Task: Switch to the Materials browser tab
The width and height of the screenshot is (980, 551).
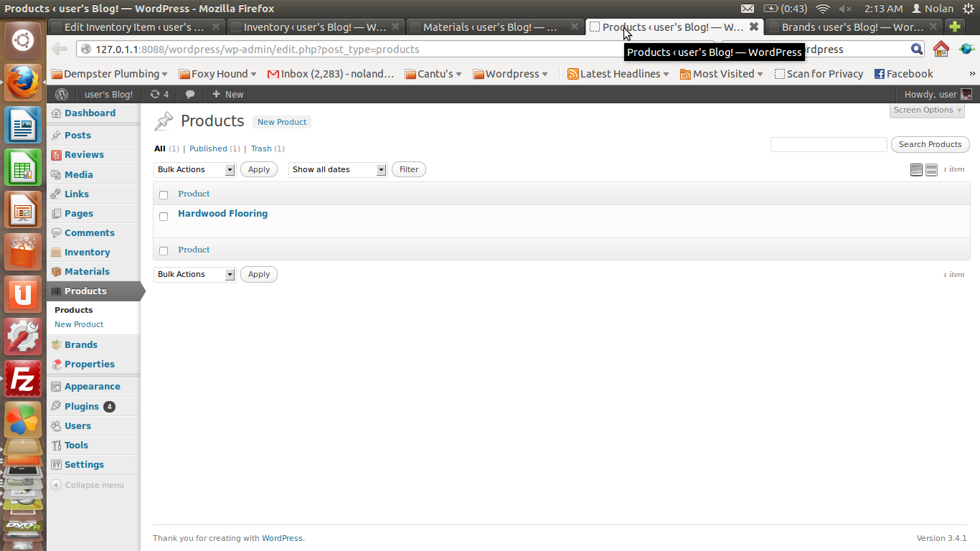Action: tap(494, 27)
